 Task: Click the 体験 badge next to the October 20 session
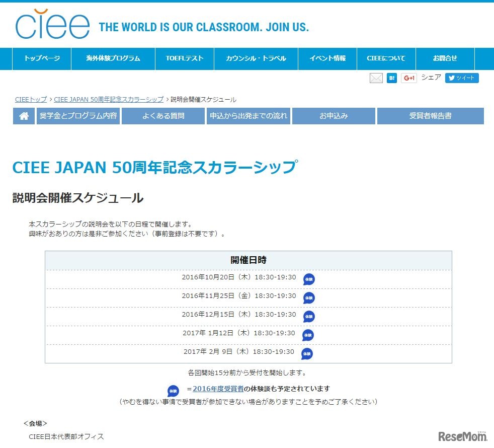tap(309, 278)
